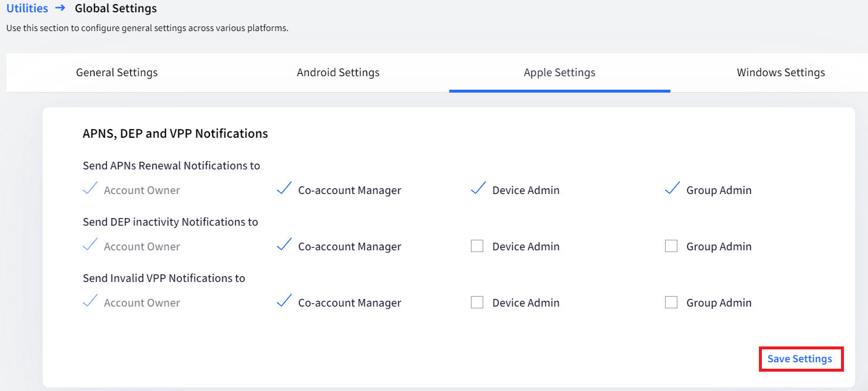Uncheck Co-account Manager for Invalid VPP Notifications
Image resolution: width=868 pixels, height=391 pixels.
pyautogui.click(x=284, y=301)
